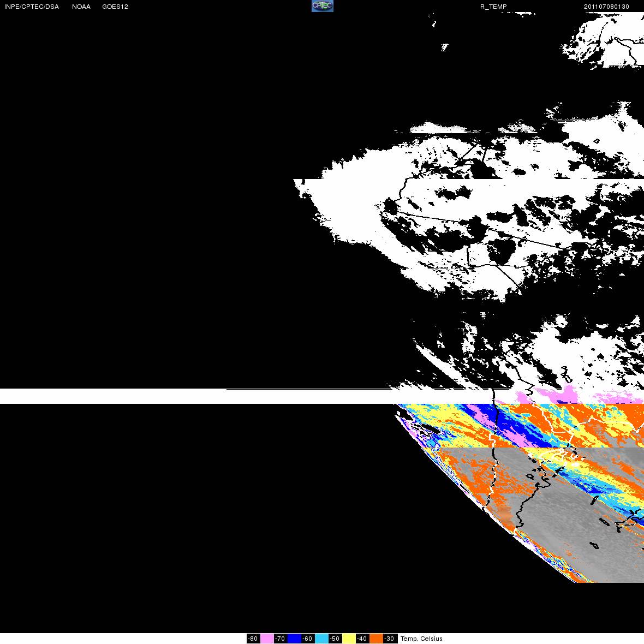Click the -30 legend value
Viewport: 644px width, 644px height.
point(390,639)
